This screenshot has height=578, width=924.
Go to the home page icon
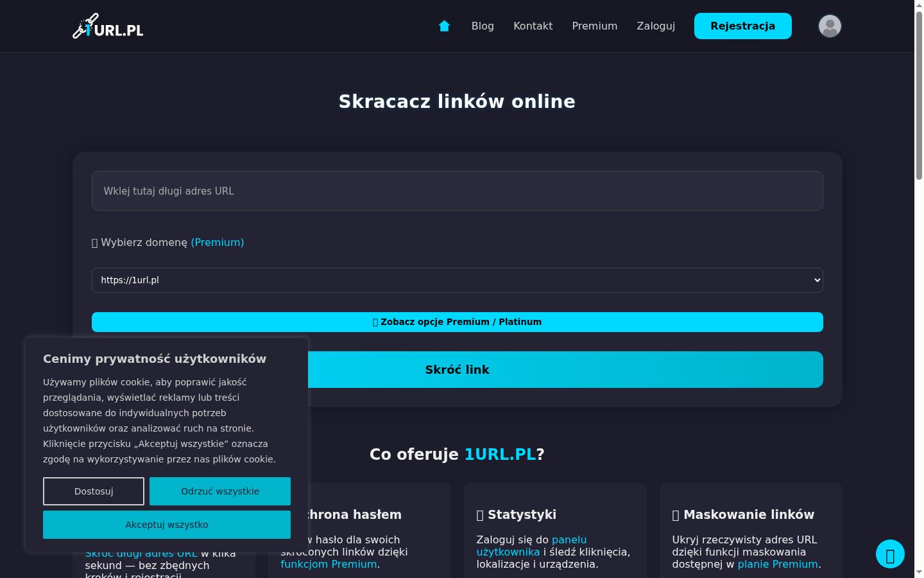pyautogui.click(x=444, y=26)
